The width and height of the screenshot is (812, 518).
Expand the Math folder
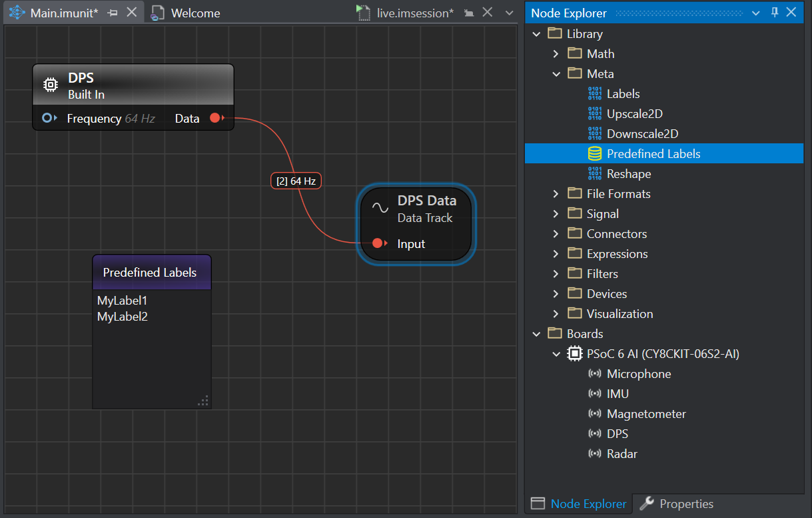[556, 54]
